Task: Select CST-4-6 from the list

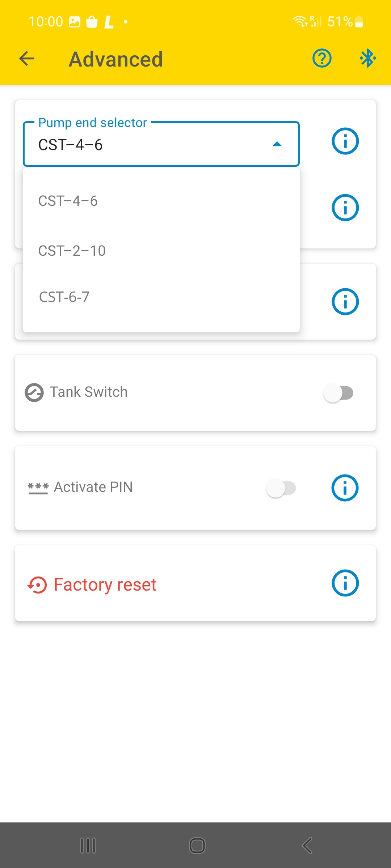Action: pyautogui.click(x=161, y=201)
